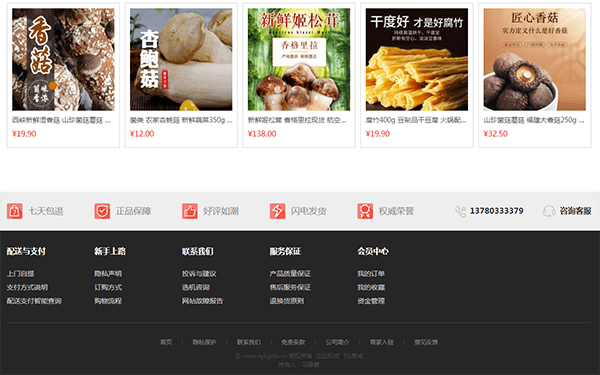Open product title 山珍菌菇 大香菇250g
Screen dimensions: 600x375
pyautogui.click(x=534, y=120)
